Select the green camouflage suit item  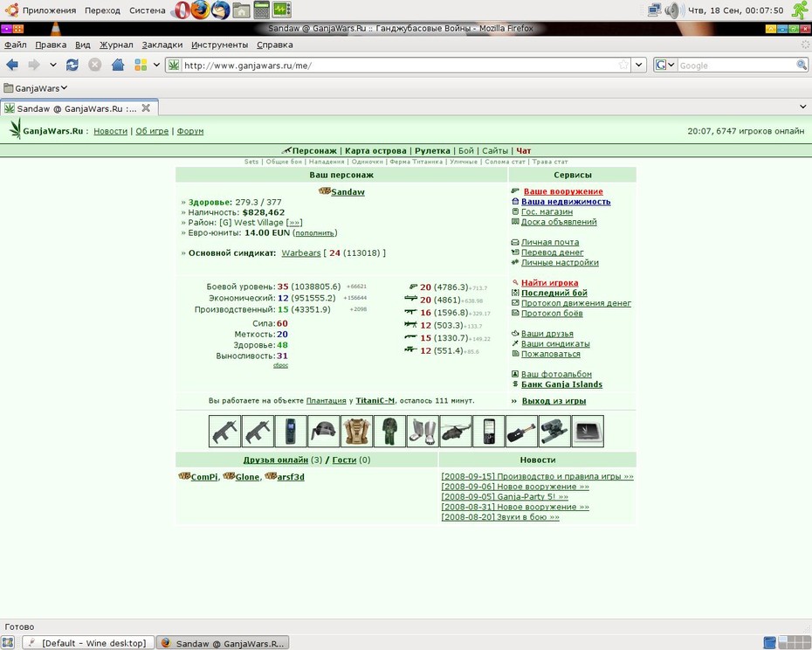click(389, 431)
